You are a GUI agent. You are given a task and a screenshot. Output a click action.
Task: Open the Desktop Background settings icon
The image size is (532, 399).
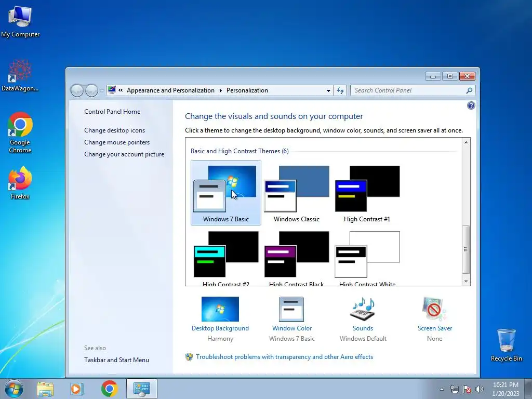tap(220, 309)
